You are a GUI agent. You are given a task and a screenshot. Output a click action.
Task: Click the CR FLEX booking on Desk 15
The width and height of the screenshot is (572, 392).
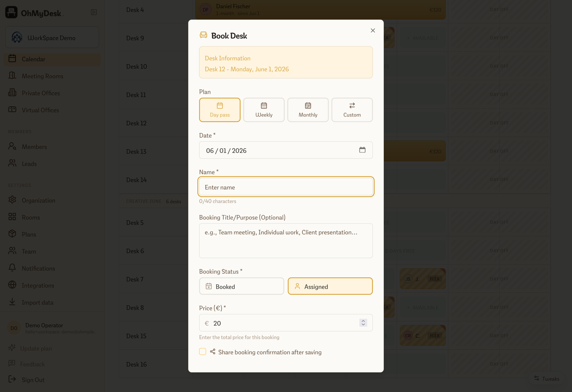click(423, 336)
